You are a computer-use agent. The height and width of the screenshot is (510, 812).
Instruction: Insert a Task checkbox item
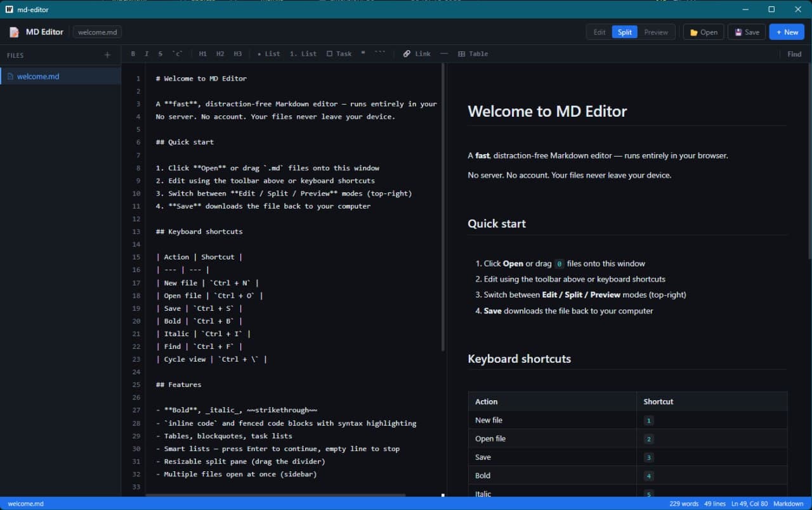[339, 54]
